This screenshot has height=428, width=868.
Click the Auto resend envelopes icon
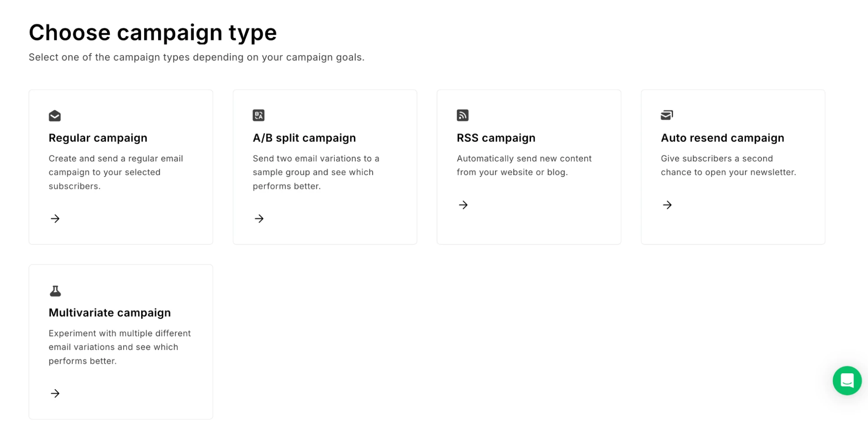point(667,115)
